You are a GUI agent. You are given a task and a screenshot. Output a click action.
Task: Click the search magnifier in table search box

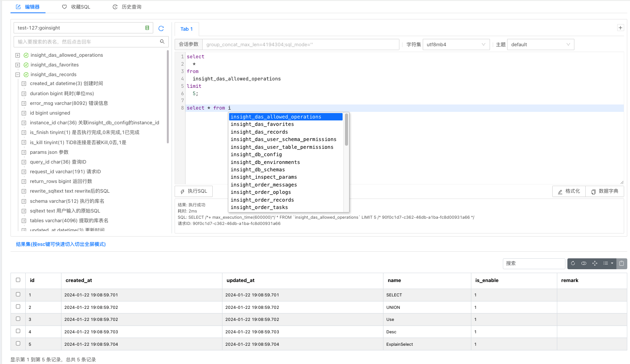(x=162, y=42)
